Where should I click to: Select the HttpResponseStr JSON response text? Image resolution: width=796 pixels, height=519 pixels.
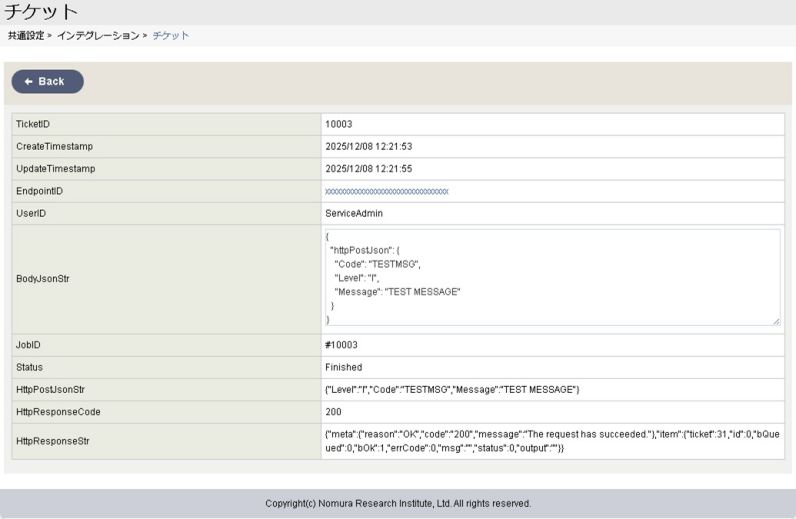(x=552, y=441)
